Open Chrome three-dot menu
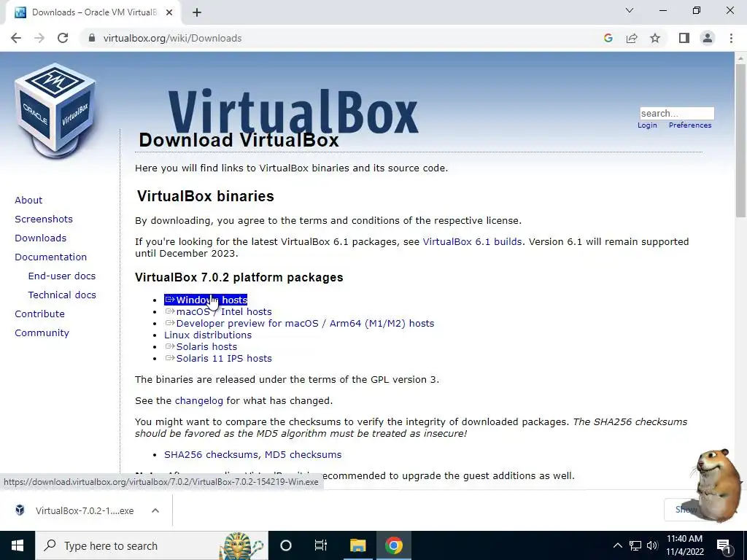This screenshot has height=560, width=747. [x=731, y=38]
